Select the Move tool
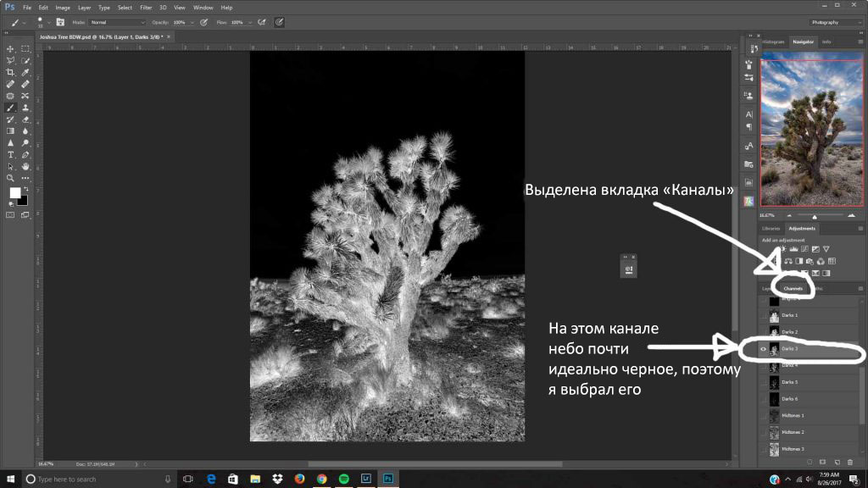Viewport: 868px width, 488px height. point(11,49)
